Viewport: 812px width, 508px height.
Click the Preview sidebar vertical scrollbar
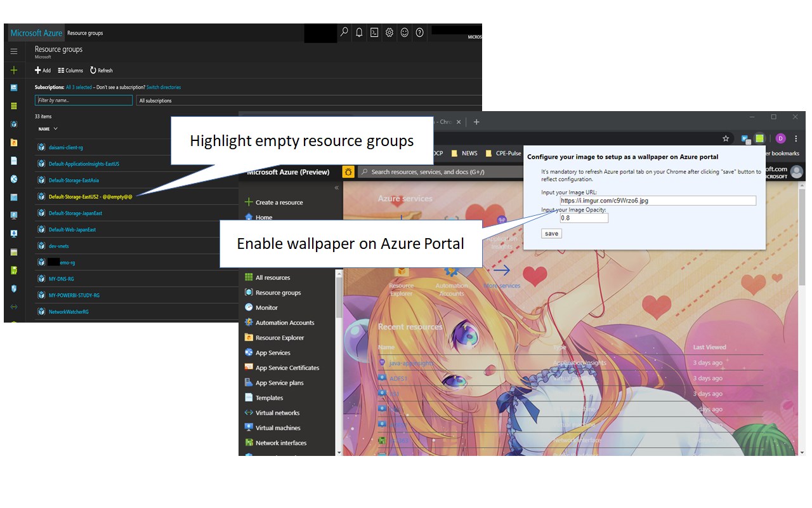(339, 298)
